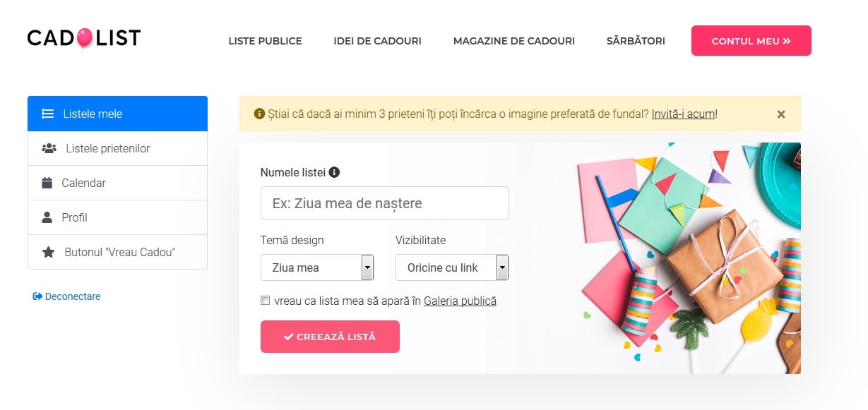Click the list icon beside Listele mele
868x410 pixels.
tap(48, 114)
